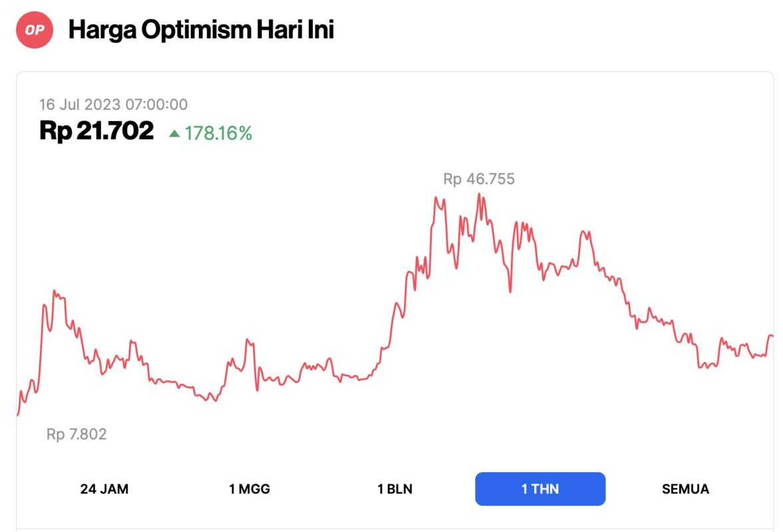This screenshot has height=532, width=783.
Task: Click the 178.16% change percentage
Action: (218, 134)
